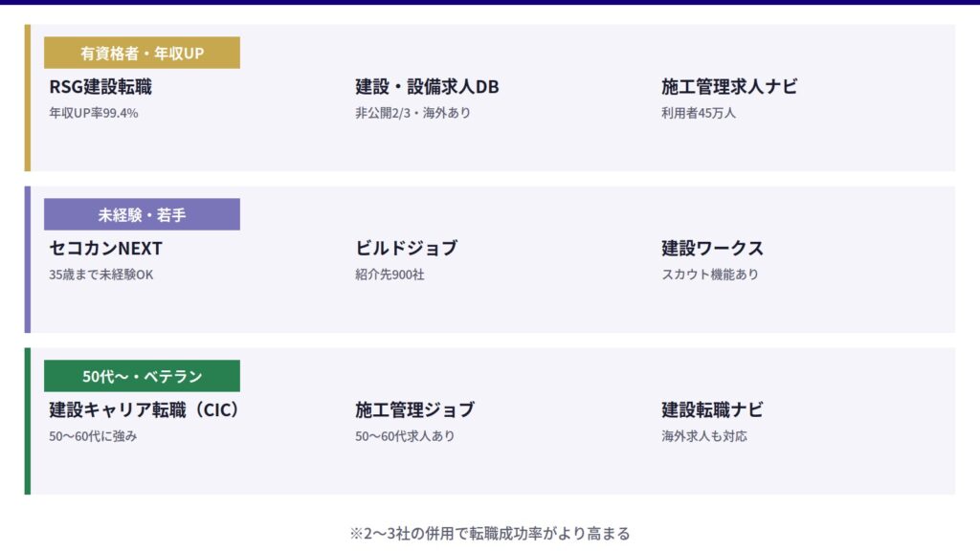
Task: Click the 35歳まで未経験OK description
Action: 101,275
